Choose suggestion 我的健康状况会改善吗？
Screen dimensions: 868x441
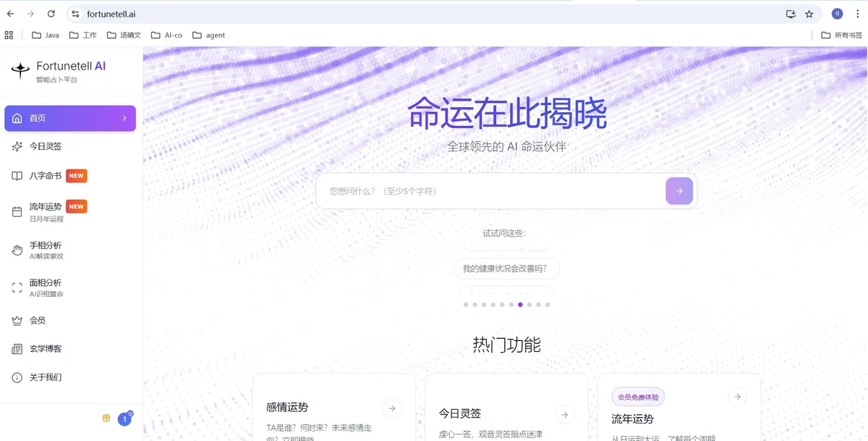tap(506, 269)
